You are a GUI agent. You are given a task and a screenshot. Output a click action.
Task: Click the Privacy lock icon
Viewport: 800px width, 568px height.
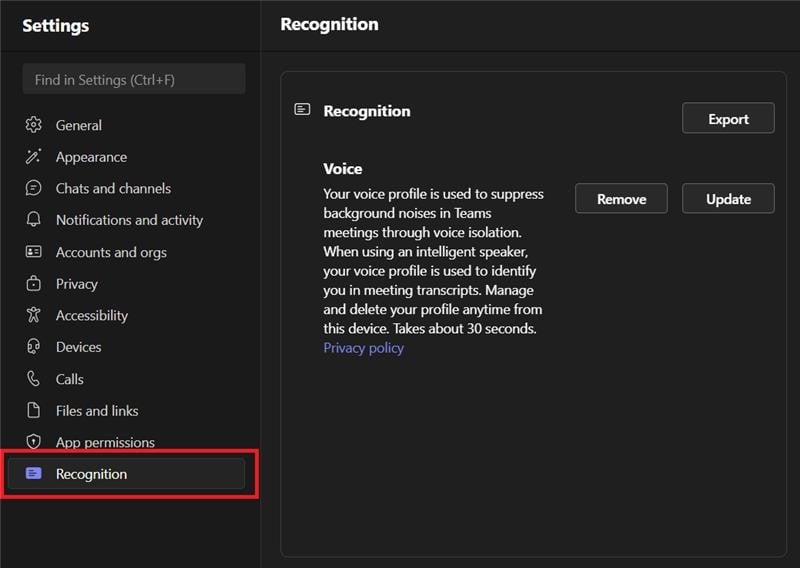(x=34, y=284)
